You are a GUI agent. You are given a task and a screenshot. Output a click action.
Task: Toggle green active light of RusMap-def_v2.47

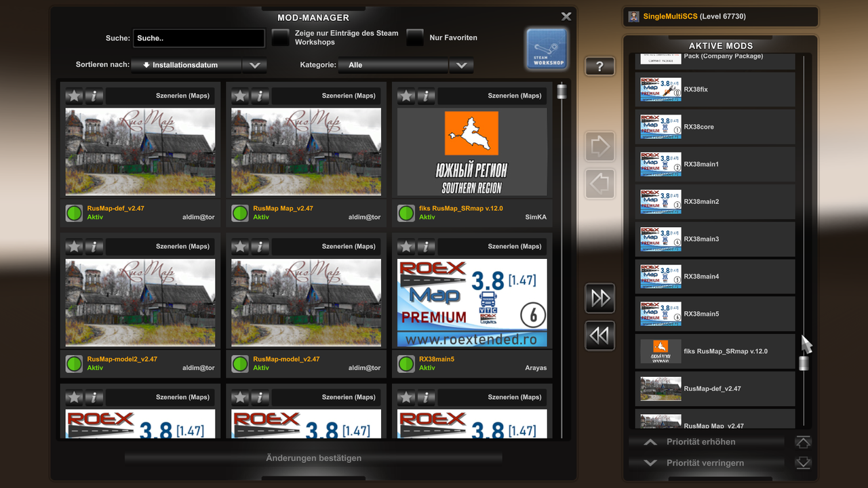(74, 213)
